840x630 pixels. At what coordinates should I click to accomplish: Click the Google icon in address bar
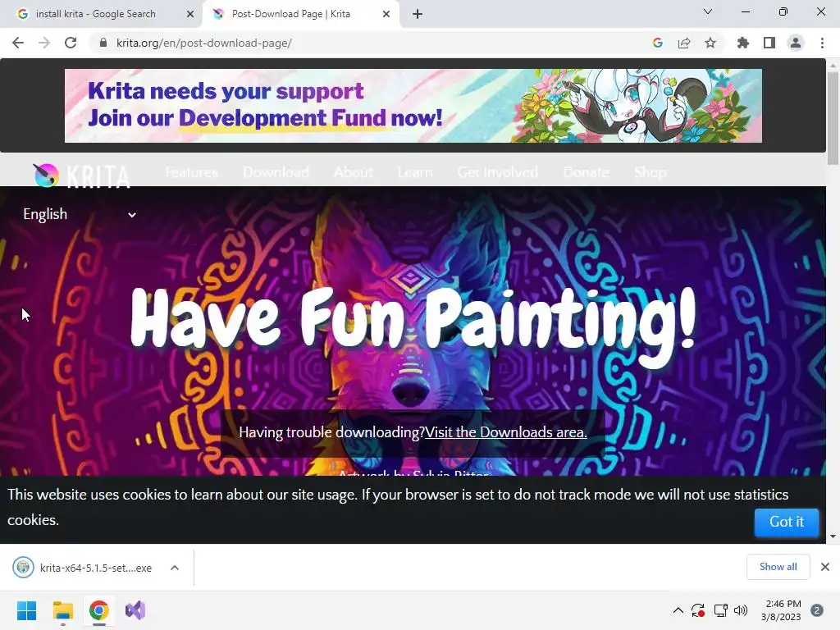click(x=658, y=43)
